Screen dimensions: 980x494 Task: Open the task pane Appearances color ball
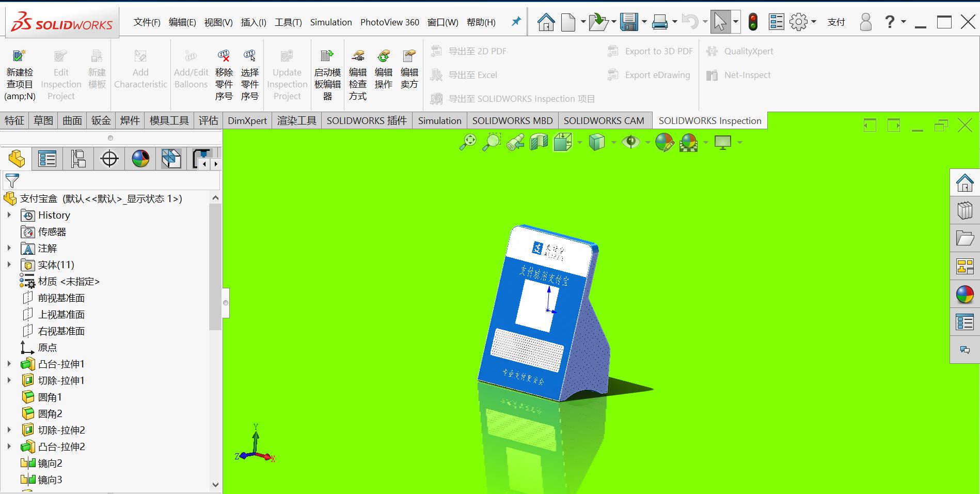[965, 295]
